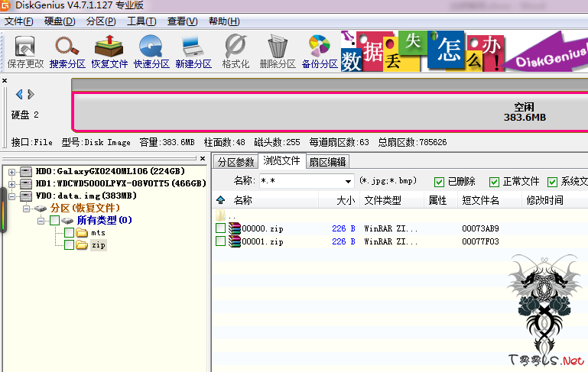Sort by Attributes (属性) column header

(441, 200)
